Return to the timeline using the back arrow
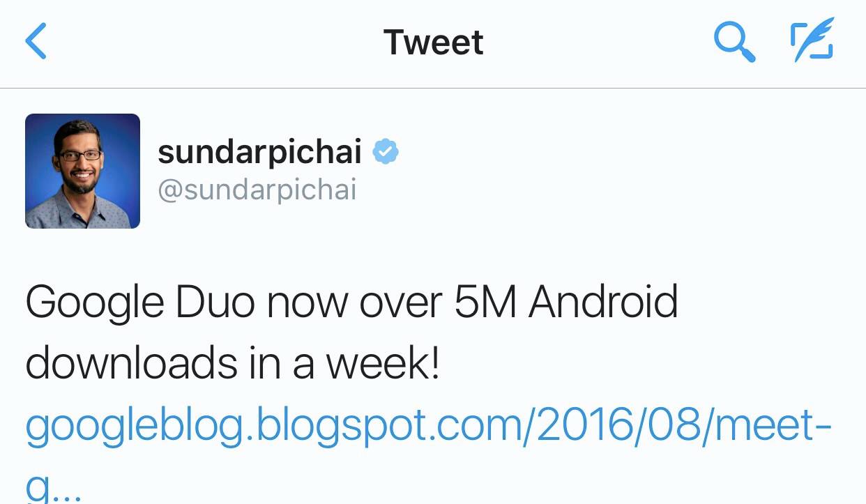Viewport: 866px width, 504px height. 36,40
